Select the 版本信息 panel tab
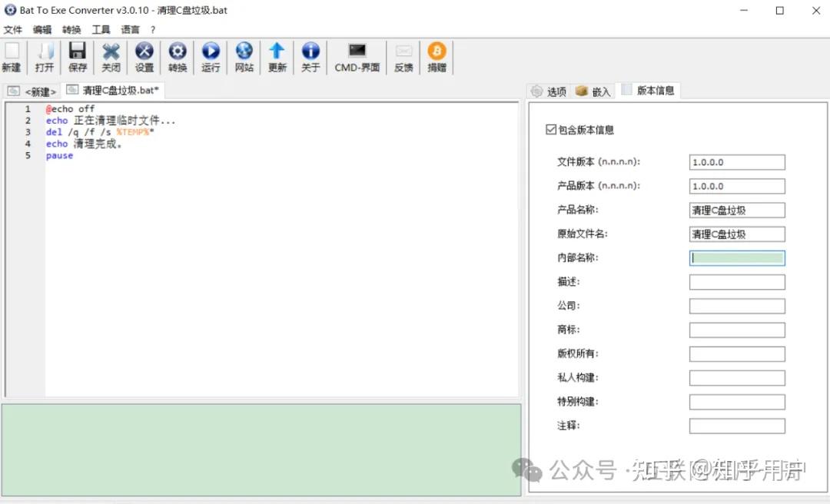 [x=648, y=91]
